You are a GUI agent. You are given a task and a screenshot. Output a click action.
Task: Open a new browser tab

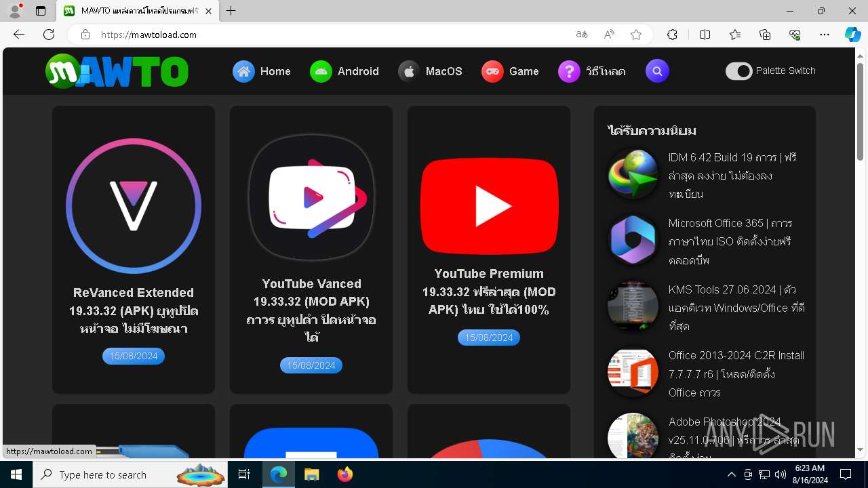coord(231,11)
